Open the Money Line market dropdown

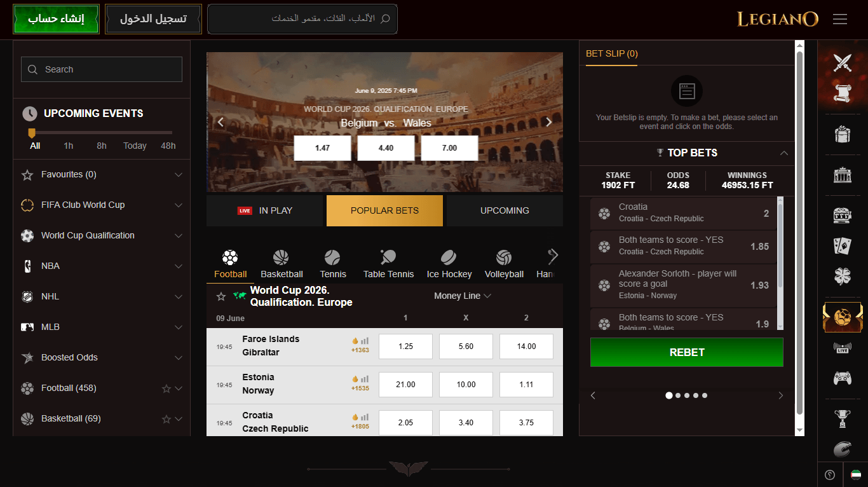463,296
